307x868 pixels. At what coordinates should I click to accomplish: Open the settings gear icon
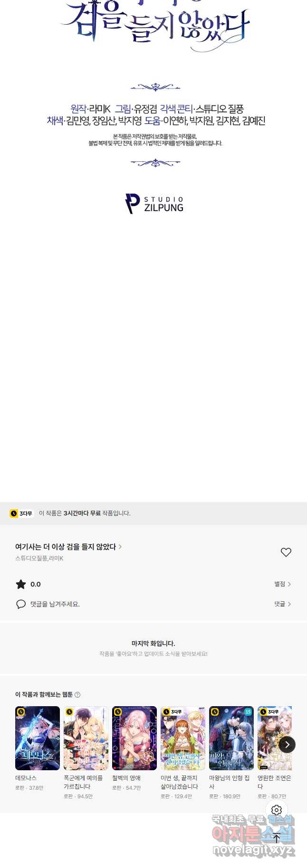tap(277, 810)
